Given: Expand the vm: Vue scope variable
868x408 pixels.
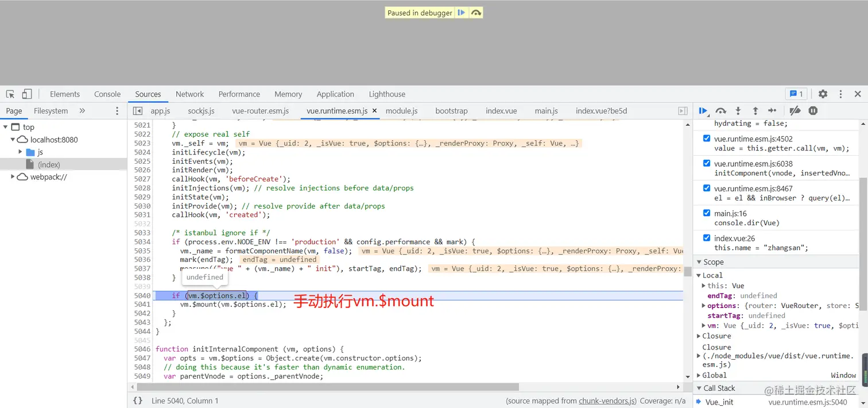Looking at the screenshot, I should click(704, 325).
